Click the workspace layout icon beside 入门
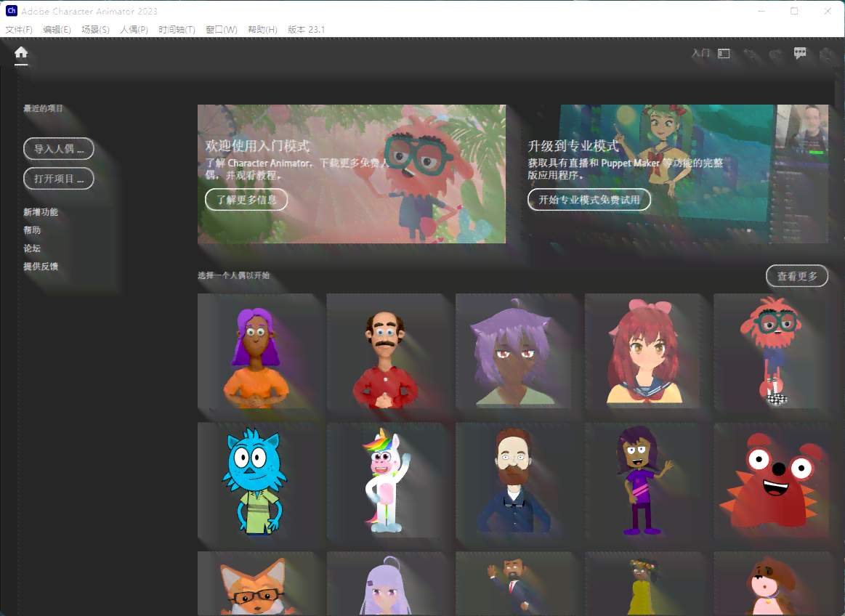This screenshot has width=845, height=616. click(724, 53)
